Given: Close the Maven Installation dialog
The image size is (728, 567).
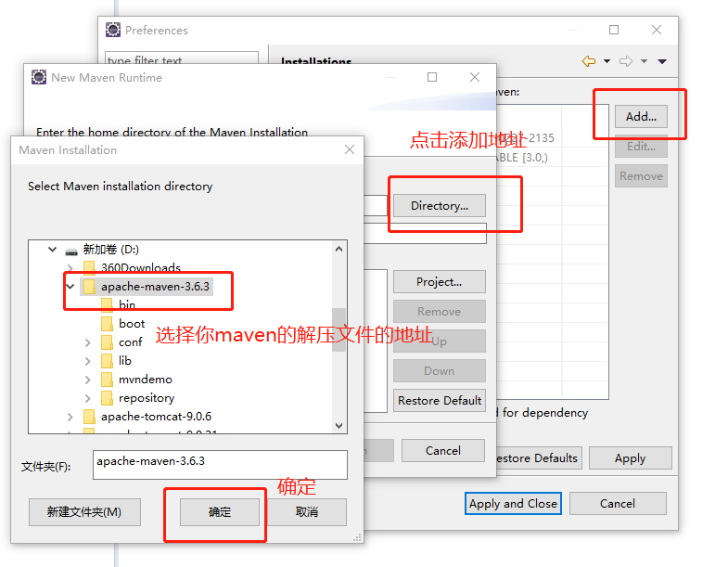Looking at the screenshot, I should (x=350, y=149).
